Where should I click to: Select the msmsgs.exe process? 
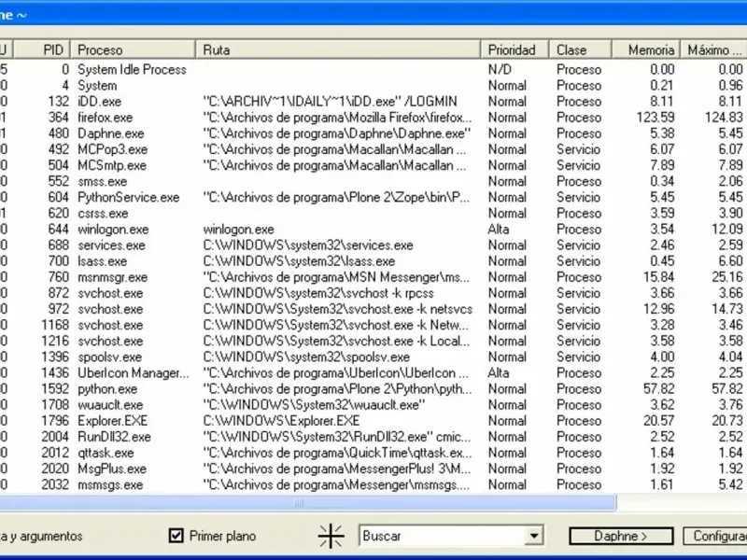110,484
